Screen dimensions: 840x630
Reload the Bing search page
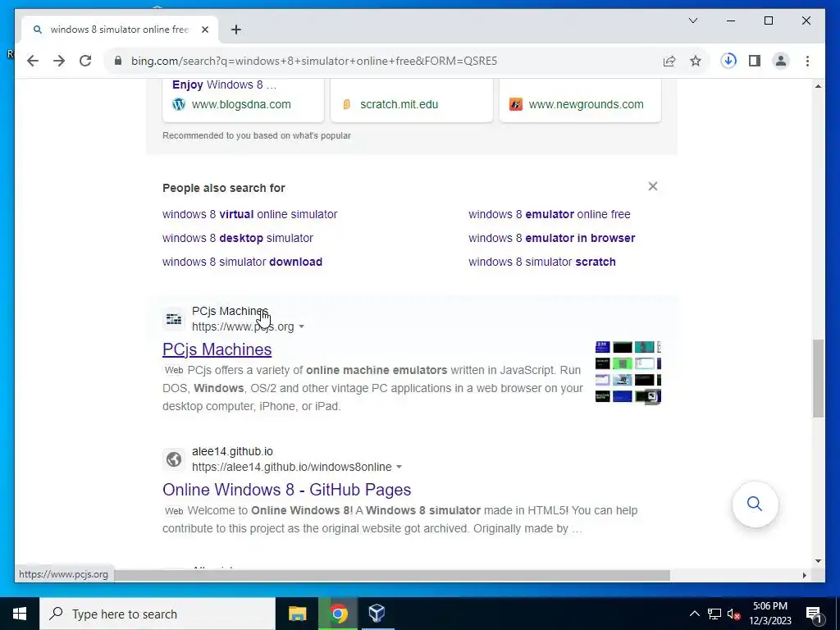(85, 61)
